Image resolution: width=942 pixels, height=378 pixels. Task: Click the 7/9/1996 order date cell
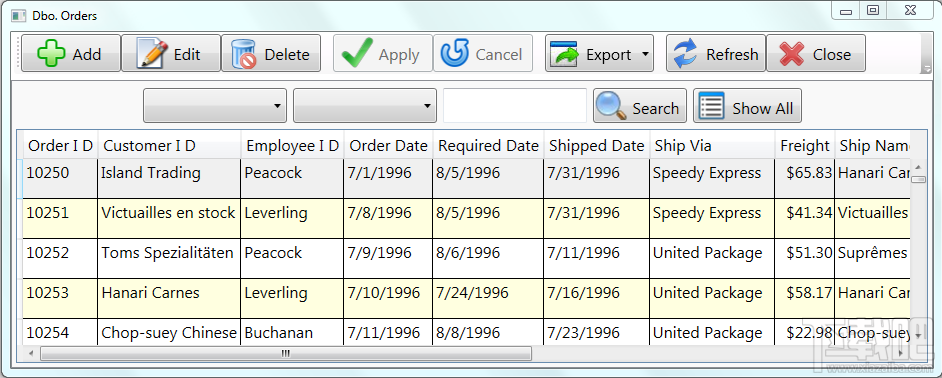388,258
